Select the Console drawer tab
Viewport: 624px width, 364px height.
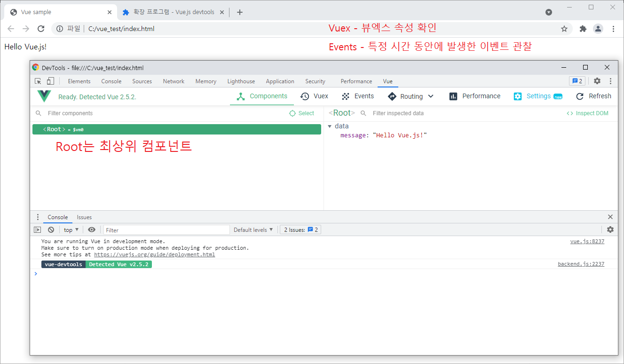[58, 217]
